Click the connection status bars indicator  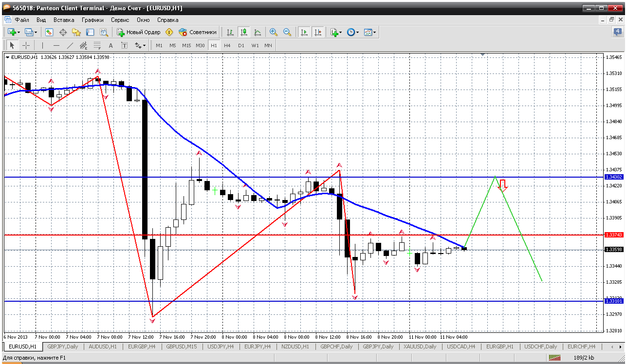click(554, 358)
